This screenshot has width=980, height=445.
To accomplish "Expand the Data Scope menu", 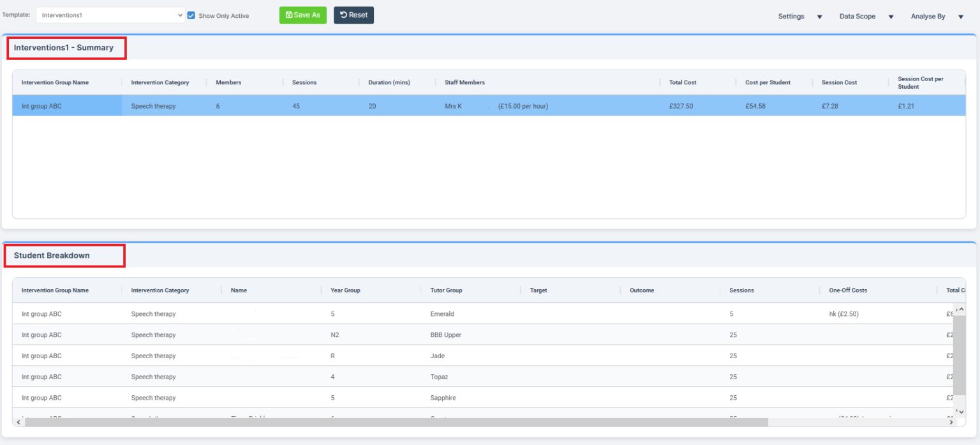I will pos(857,16).
